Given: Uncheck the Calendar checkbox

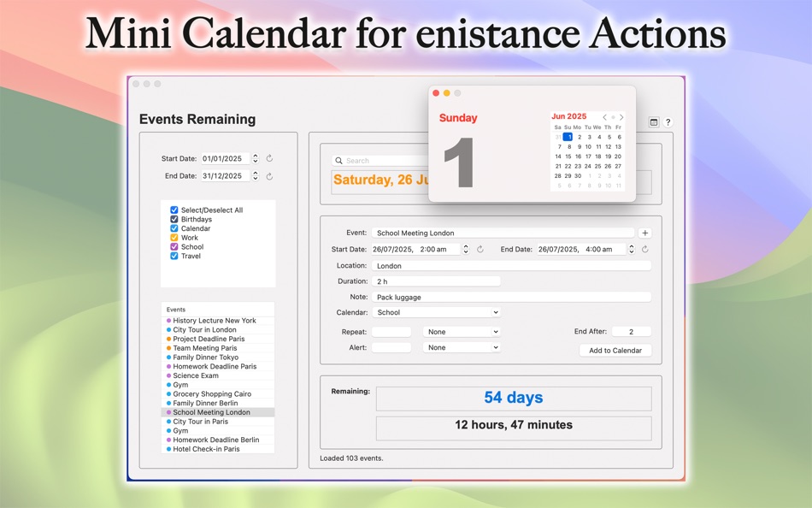Looking at the screenshot, I should coord(174,228).
